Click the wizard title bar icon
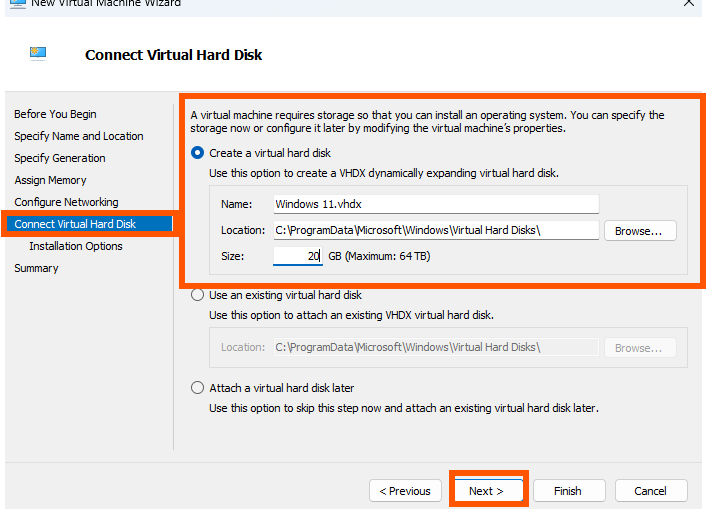Image resolution: width=706 pixels, height=509 pixels. tap(18, 4)
